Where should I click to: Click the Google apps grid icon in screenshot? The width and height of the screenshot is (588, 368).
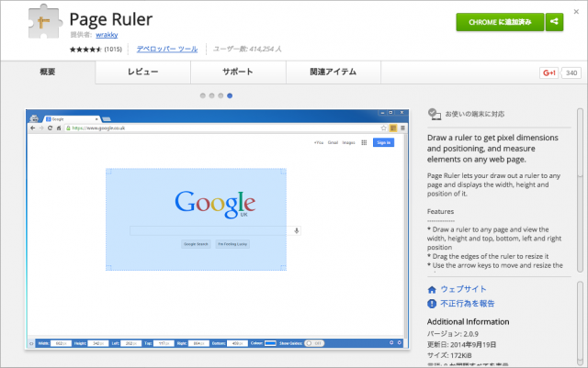[364, 142]
